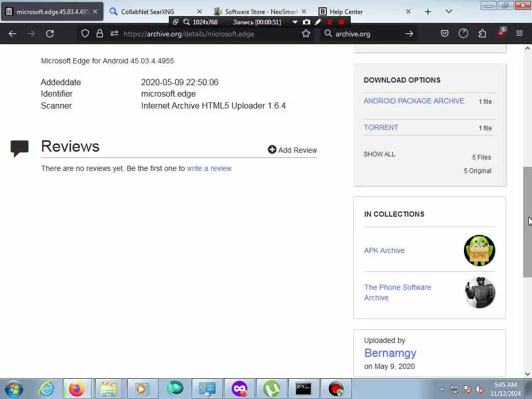Download the ANDROID PACKAGE ARCHIVE file

click(x=414, y=101)
